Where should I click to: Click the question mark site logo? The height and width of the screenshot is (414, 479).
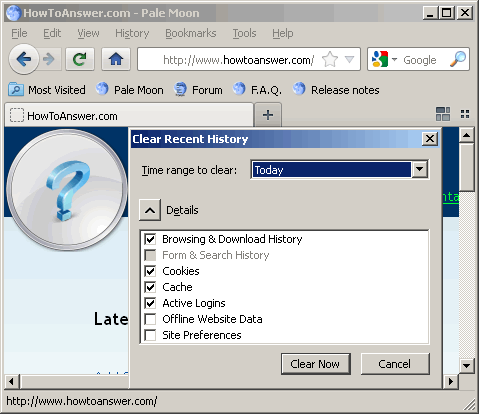67,190
